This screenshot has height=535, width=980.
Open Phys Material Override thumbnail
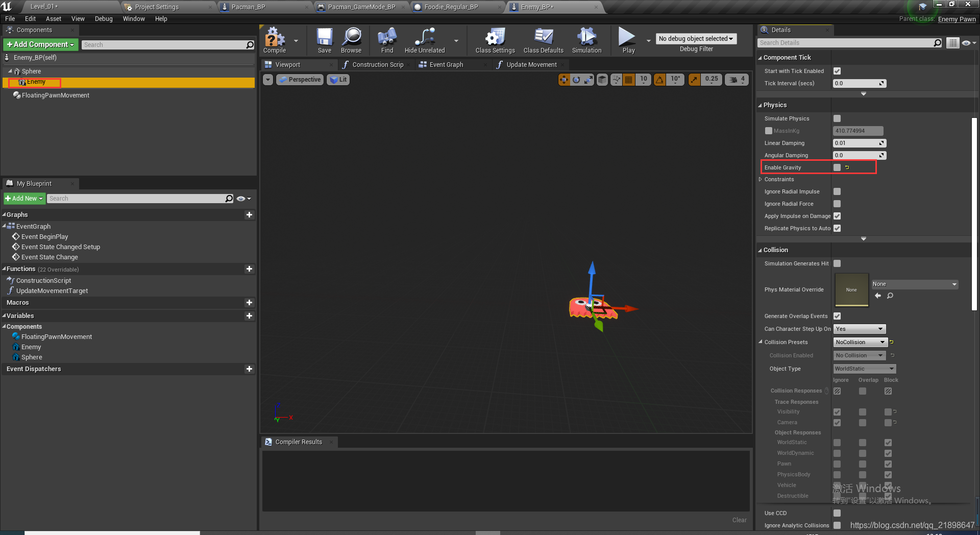tap(851, 290)
